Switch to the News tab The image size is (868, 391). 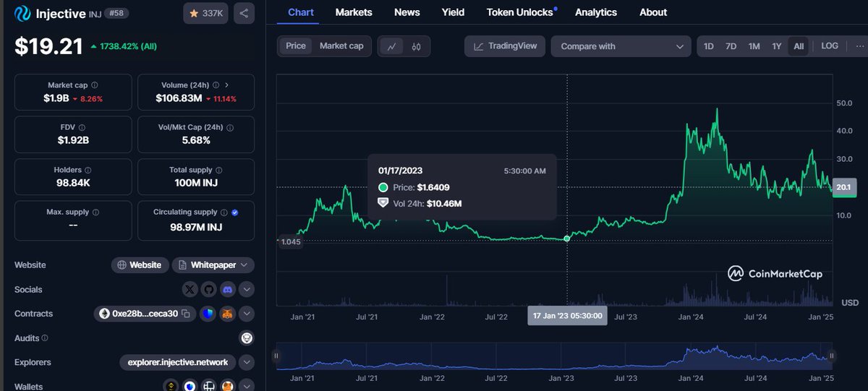[x=407, y=12]
